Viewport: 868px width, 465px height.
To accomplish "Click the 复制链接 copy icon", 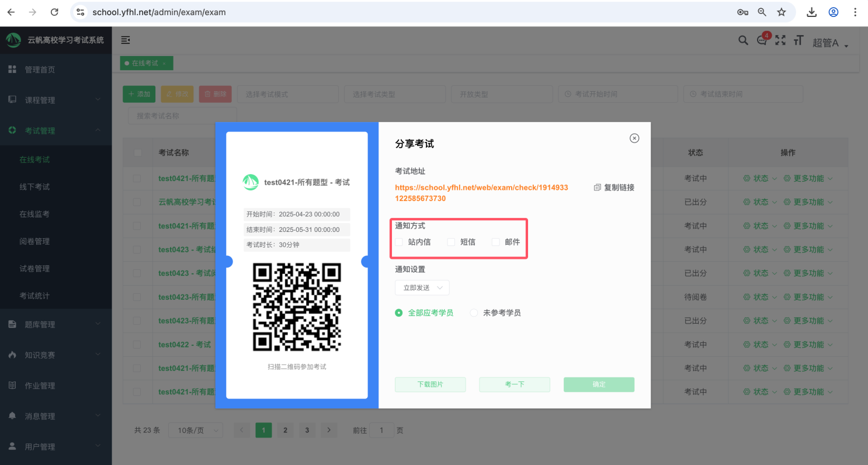I will click(x=597, y=188).
